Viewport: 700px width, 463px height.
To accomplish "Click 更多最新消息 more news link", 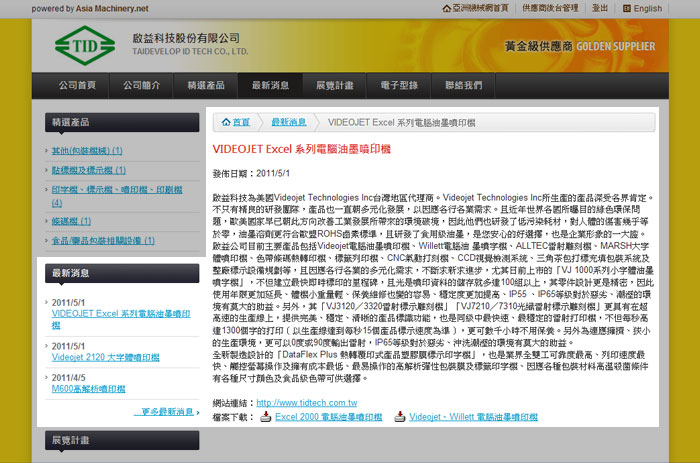I will coord(167,412).
